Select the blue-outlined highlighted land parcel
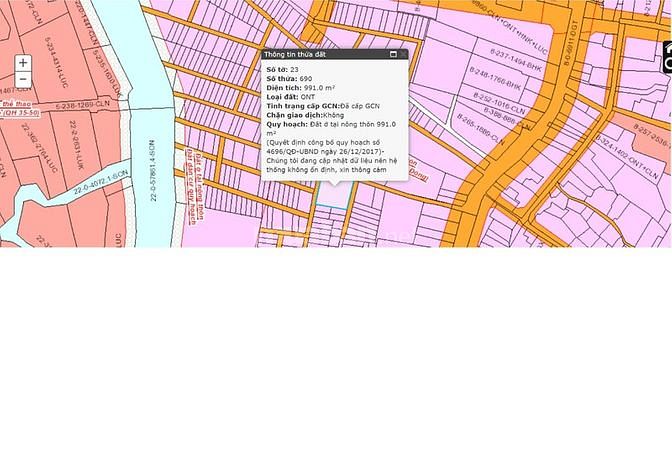672x465 pixels. 334,196
